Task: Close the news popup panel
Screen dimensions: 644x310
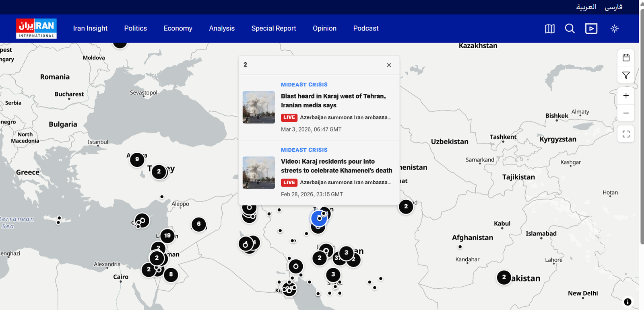Action: (389, 65)
